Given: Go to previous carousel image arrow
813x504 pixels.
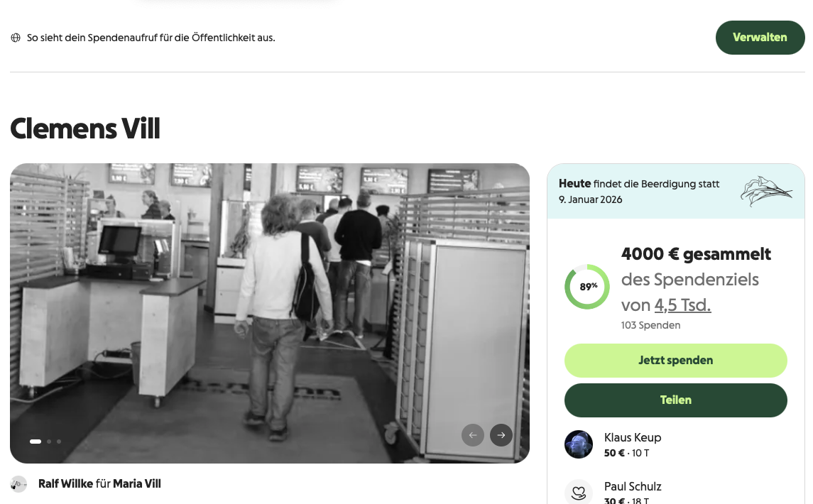Looking at the screenshot, I should point(473,435).
